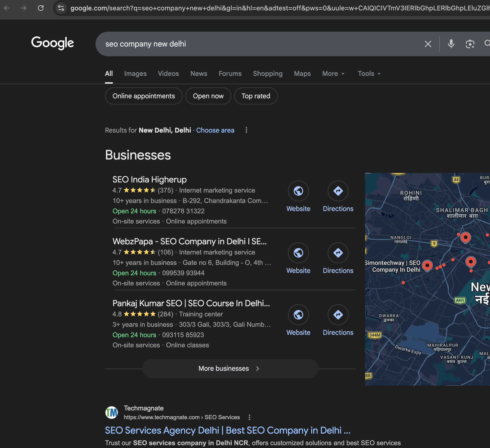Click the browser address bar URL
490x448 pixels.
click(280, 8)
